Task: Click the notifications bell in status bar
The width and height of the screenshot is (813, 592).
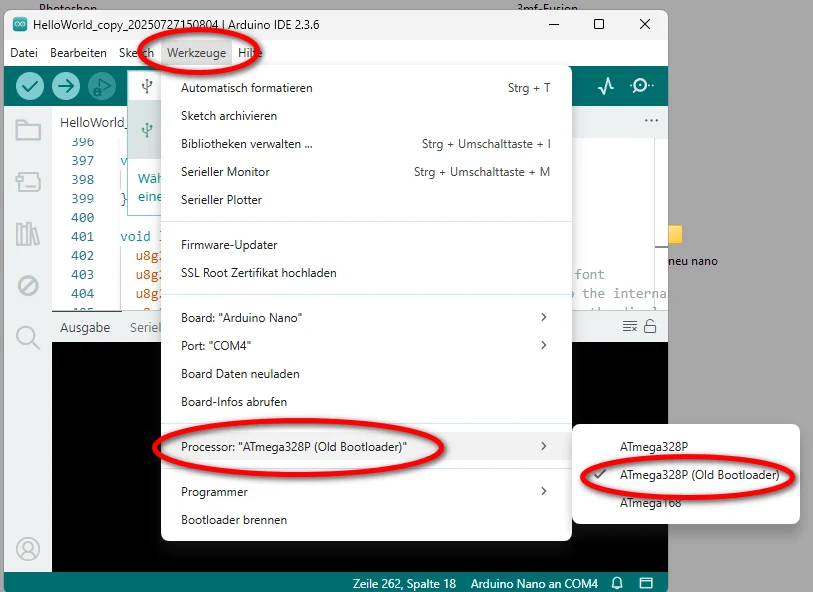Action: [x=617, y=583]
